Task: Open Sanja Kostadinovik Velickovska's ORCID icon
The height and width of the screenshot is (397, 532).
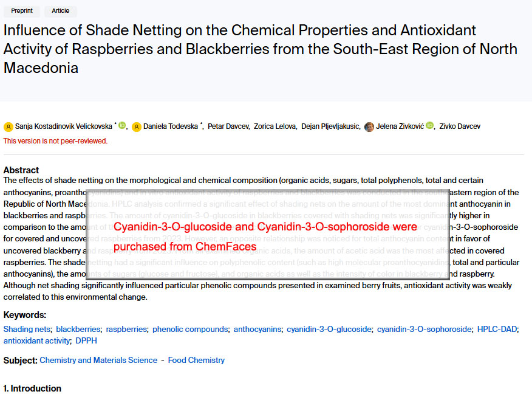Action: coord(122,126)
